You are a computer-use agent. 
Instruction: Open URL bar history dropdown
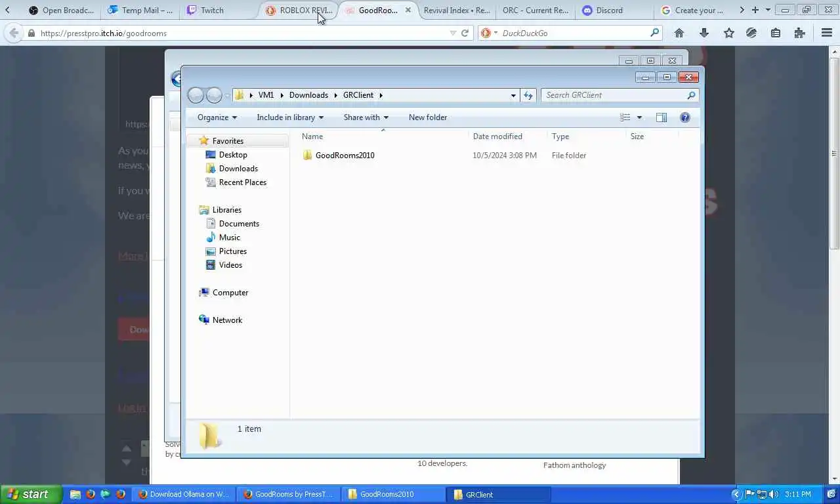(453, 33)
